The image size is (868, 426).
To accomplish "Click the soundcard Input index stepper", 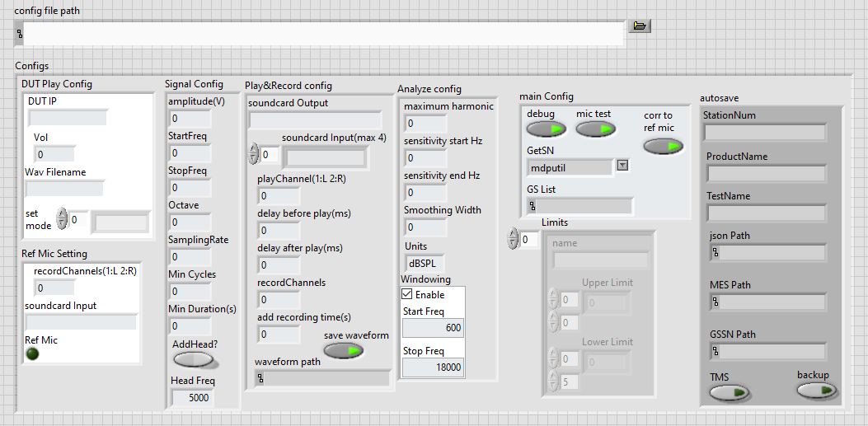I will pyautogui.click(x=254, y=154).
